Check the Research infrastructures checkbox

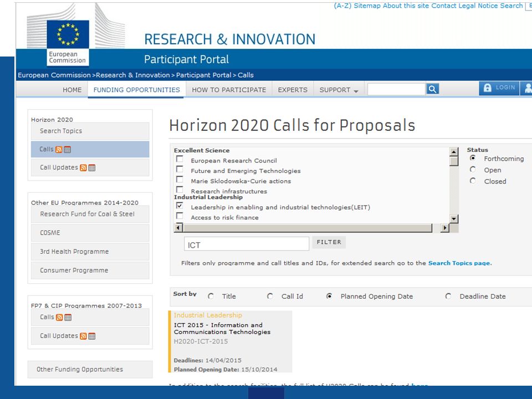(180, 190)
